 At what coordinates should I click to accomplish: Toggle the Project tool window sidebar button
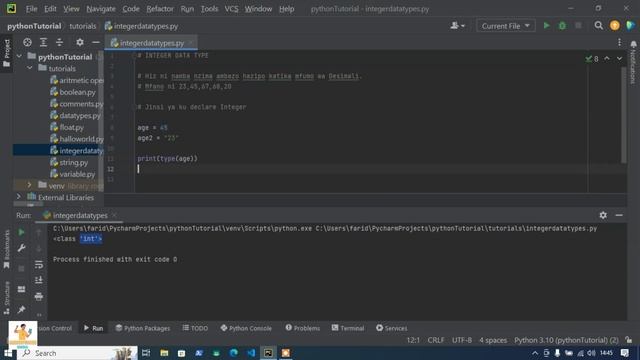pyautogui.click(x=7, y=53)
